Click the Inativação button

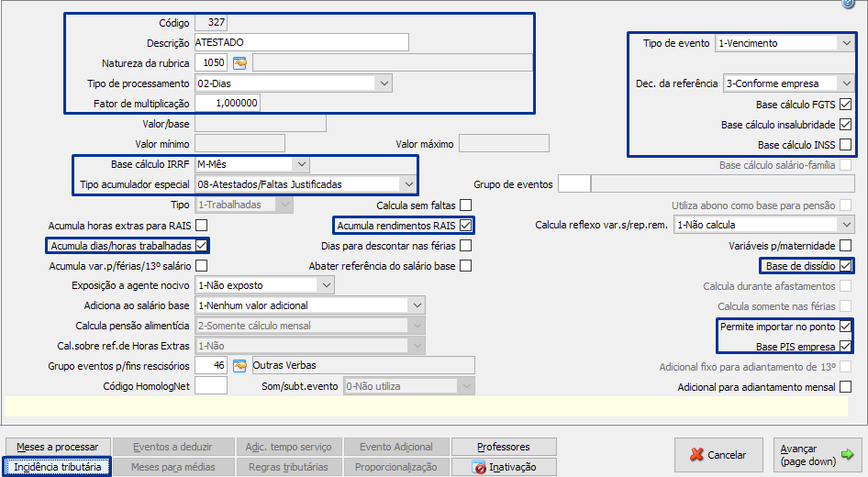click(x=504, y=467)
